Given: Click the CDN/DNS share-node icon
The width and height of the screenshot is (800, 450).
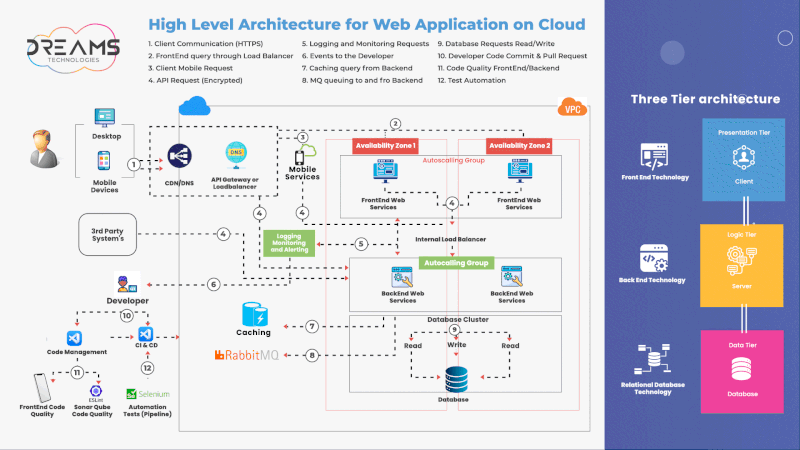Looking at the screenshot, I should click(x=180, y=157).
